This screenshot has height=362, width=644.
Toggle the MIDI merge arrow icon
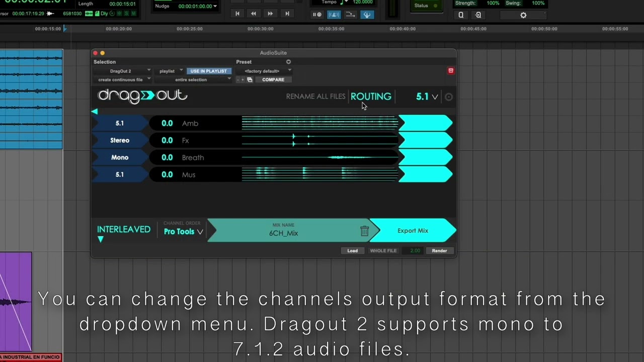351,15
